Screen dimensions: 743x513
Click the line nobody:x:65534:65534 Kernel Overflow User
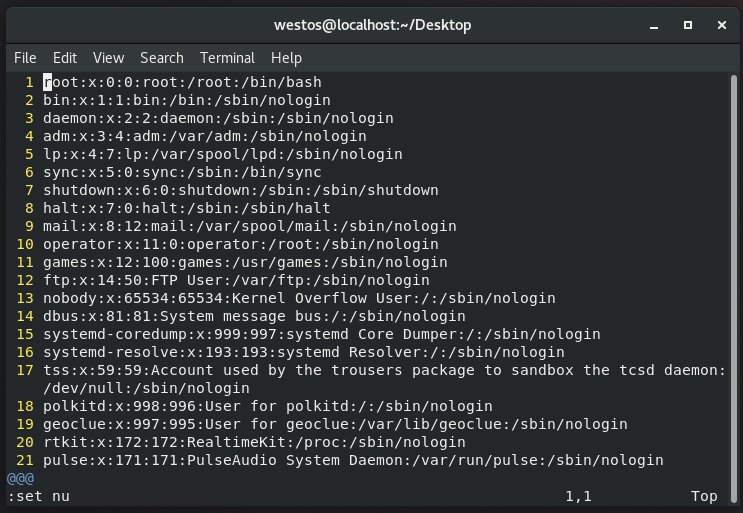pos(299,298)
